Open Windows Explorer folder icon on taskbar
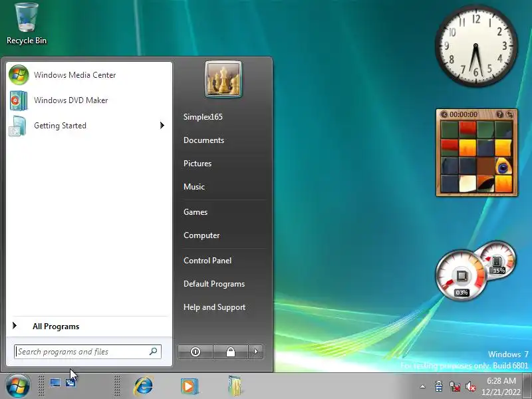The width and height of the screenshot is (532, 399). (235, 386)
